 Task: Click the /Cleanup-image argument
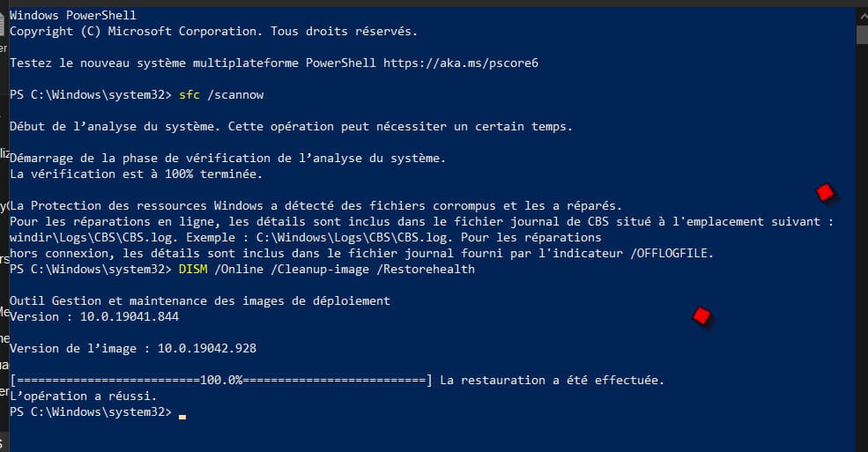tap(319, 269)
